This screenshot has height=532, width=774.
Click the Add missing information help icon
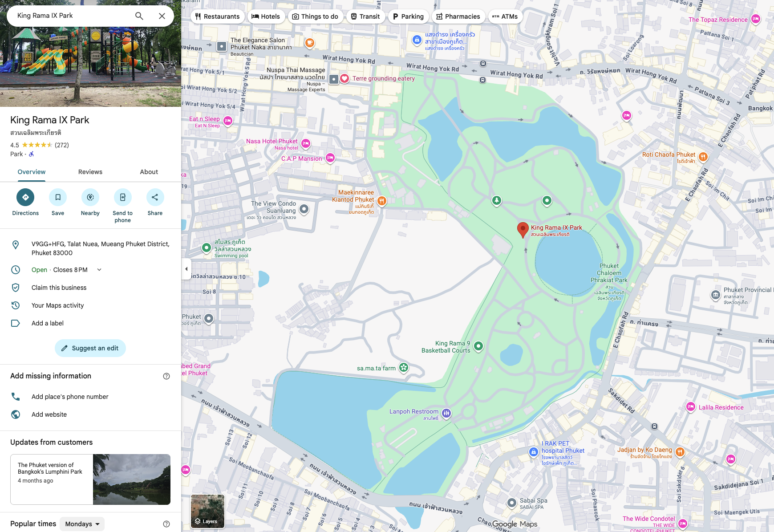point(166,376)
